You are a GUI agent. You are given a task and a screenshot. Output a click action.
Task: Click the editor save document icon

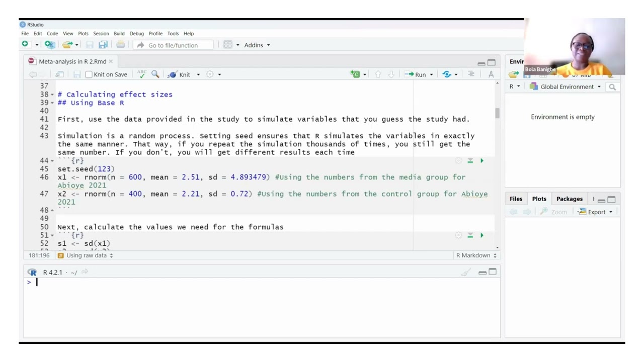coord(77,74)
